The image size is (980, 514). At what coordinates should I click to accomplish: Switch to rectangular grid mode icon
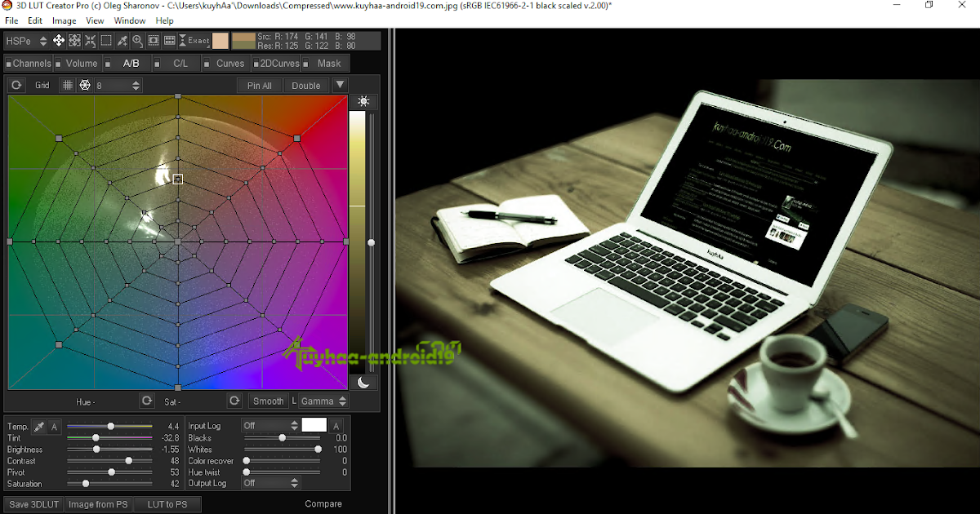pyautogui.click(x=68, y=85)
